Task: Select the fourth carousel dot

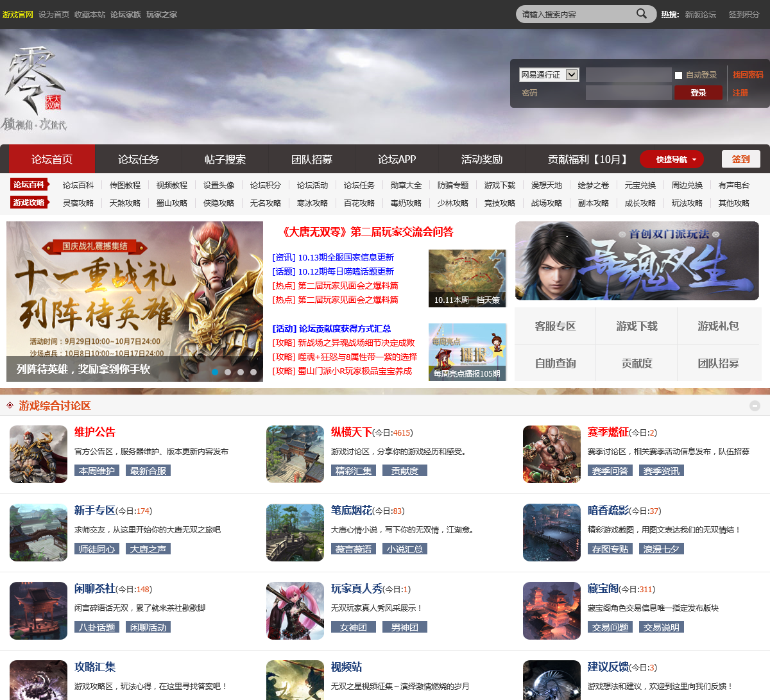Action: 253,372
